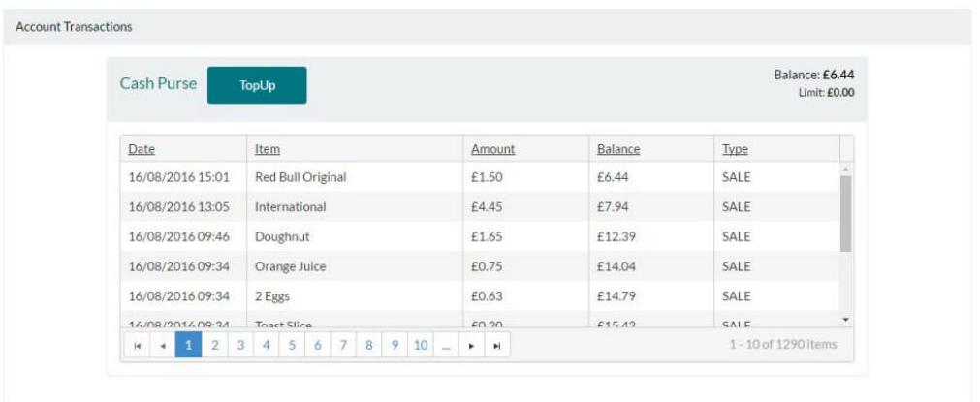The width and height of the screenshot is (980, 402).
Task: Sort transactions by Date column
Action: pyautogui.click(x=142, y=149)
